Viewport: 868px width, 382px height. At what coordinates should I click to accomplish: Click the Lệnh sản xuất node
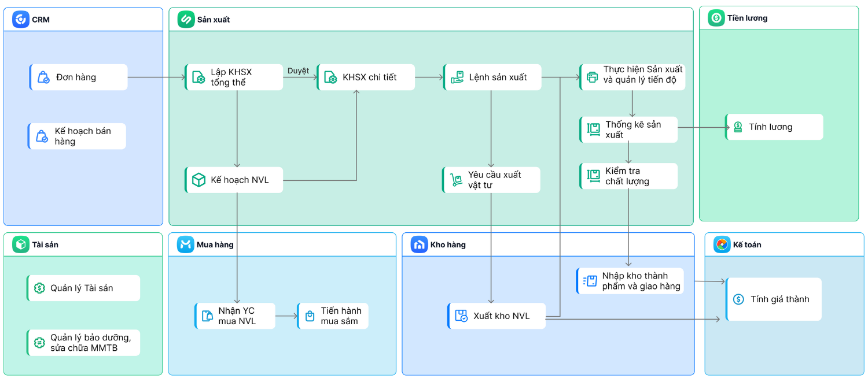tap(492, 77)
